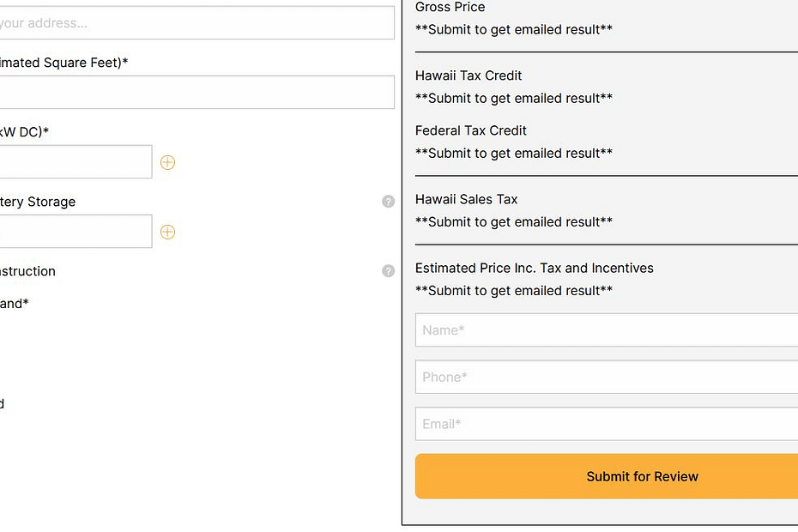The width and height of the screenshot is (798, 532).
Task: Focus the Phone input field
Action: point(606,378)
